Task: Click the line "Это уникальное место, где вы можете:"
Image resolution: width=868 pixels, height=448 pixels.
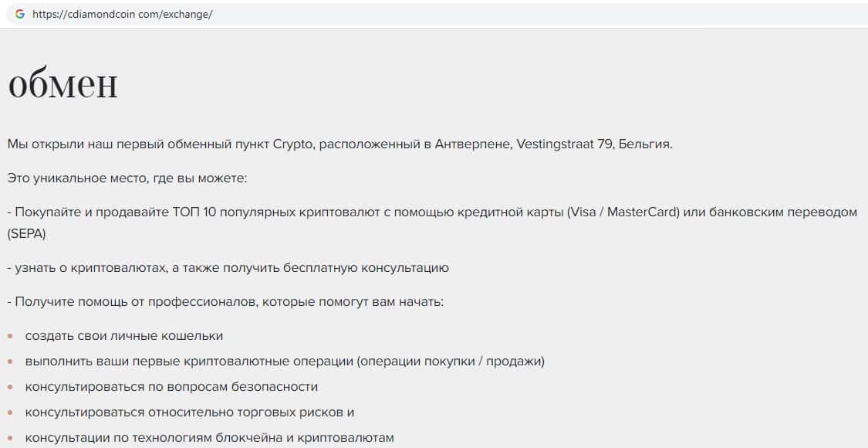Action: pos(127,178)
